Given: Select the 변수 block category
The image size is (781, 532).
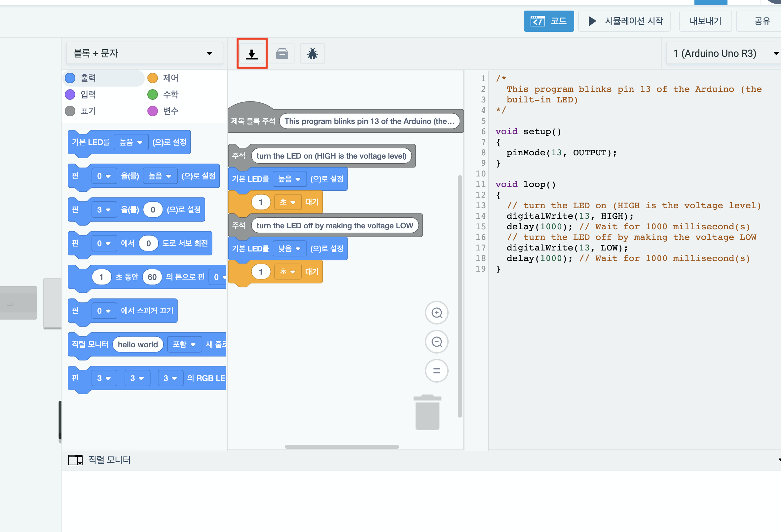Looking at the screenshot, I should click(x=170, y=111).
